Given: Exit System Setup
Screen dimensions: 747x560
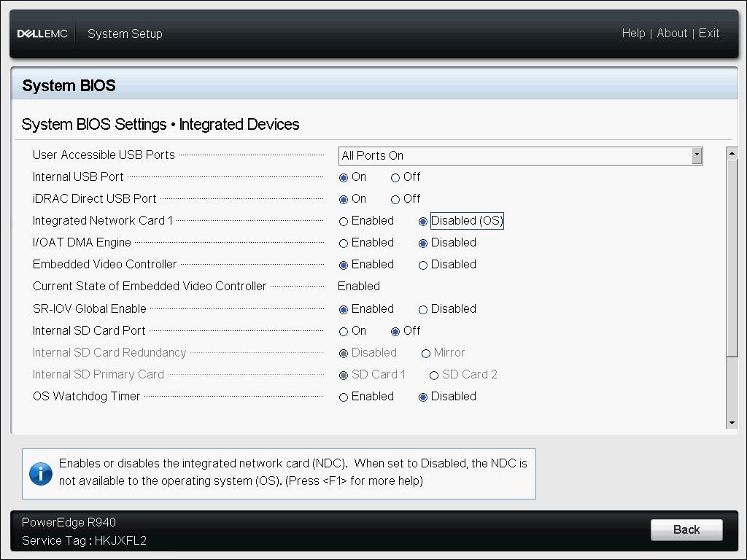Looking at the screenshot, I should tap(708, 33).
